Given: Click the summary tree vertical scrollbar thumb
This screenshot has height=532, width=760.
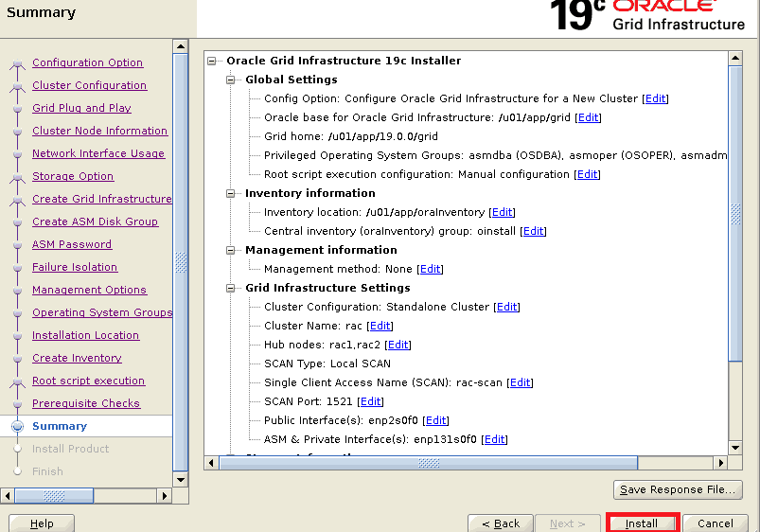Looking at the screenshot, I should click(x=735, y=214).
